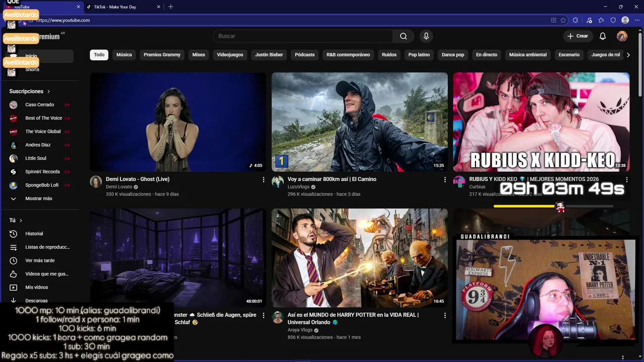
Task: Open Mis vídeos play icon
Action: (x=14, y=288)
